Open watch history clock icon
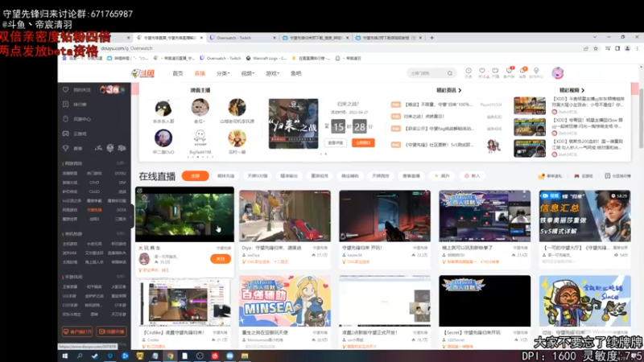This screenshot has width=644, height=362. [x=469, y=71]
